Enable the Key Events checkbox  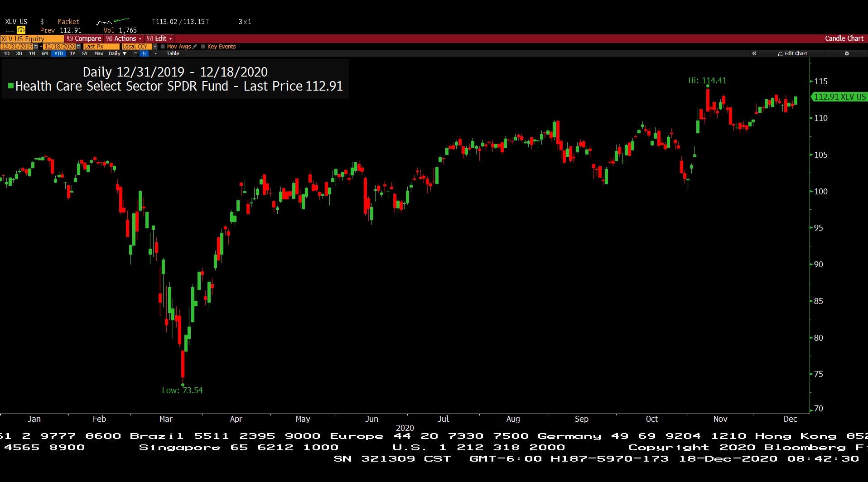(203, 46)
